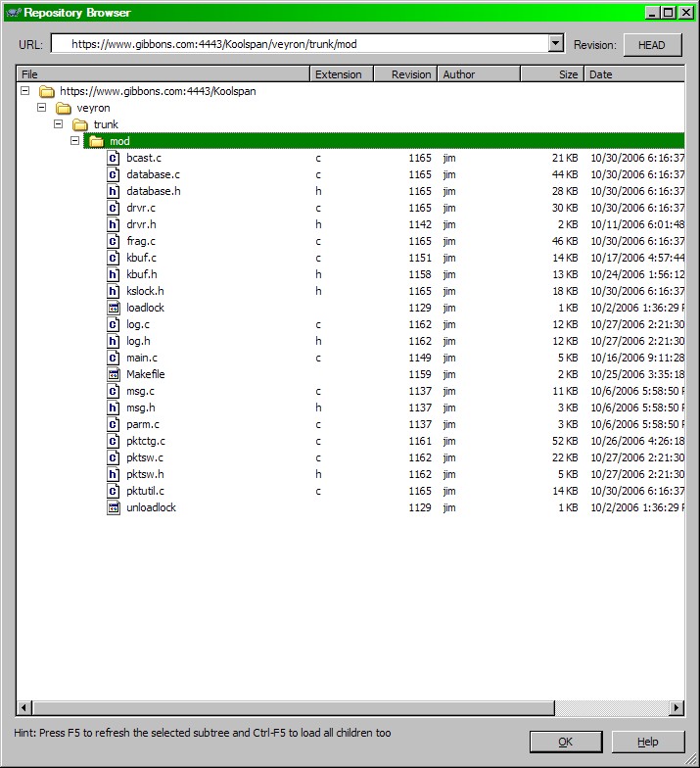Select the pktctg.c file name
The image size is (700, 768).
145,441
